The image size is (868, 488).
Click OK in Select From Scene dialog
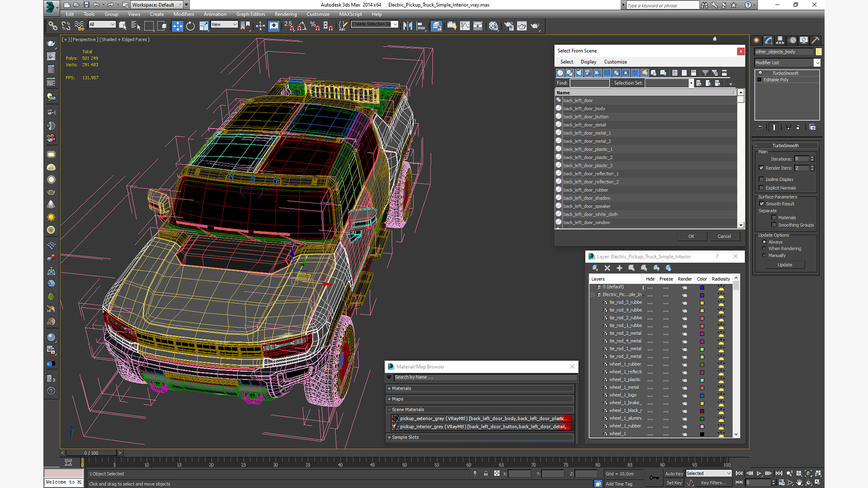click(x=691, y=236)
